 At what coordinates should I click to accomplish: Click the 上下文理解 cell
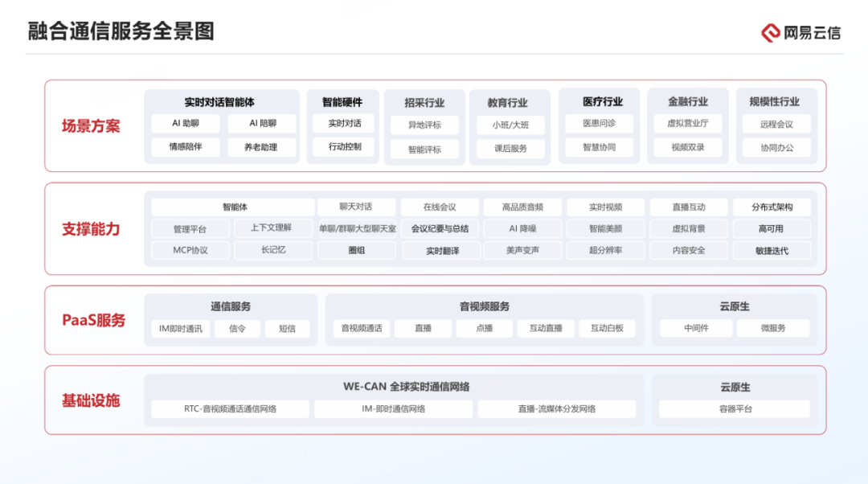[272, 228]
